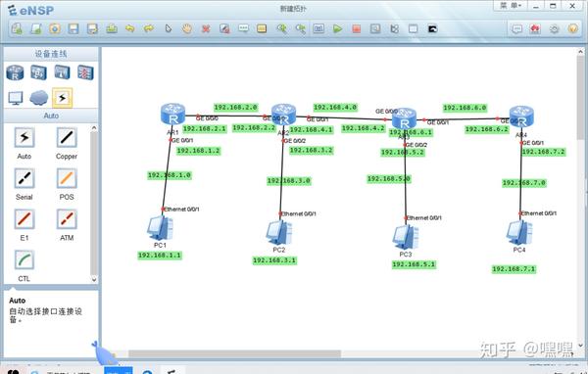588x374 pixels.
Task: Choose the CTL cable type
Action: [24, 260]
